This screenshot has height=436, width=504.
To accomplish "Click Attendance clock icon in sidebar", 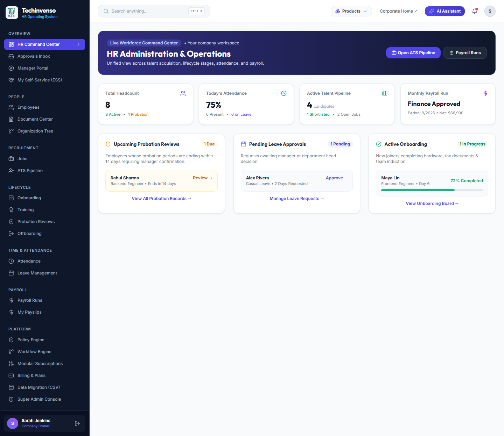I will click(x=11, y=261).
